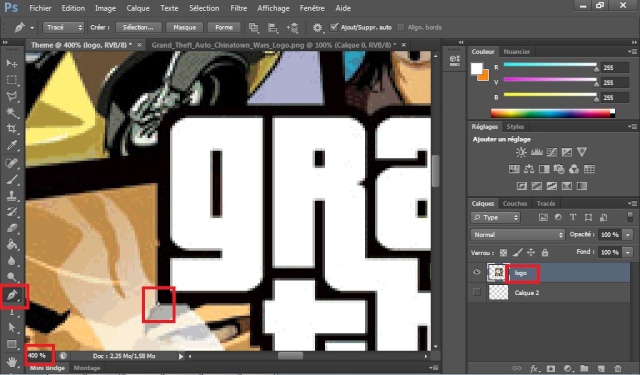Click the Masque button
The height and width of the screenshot is (375, 640).
point(184,27)
